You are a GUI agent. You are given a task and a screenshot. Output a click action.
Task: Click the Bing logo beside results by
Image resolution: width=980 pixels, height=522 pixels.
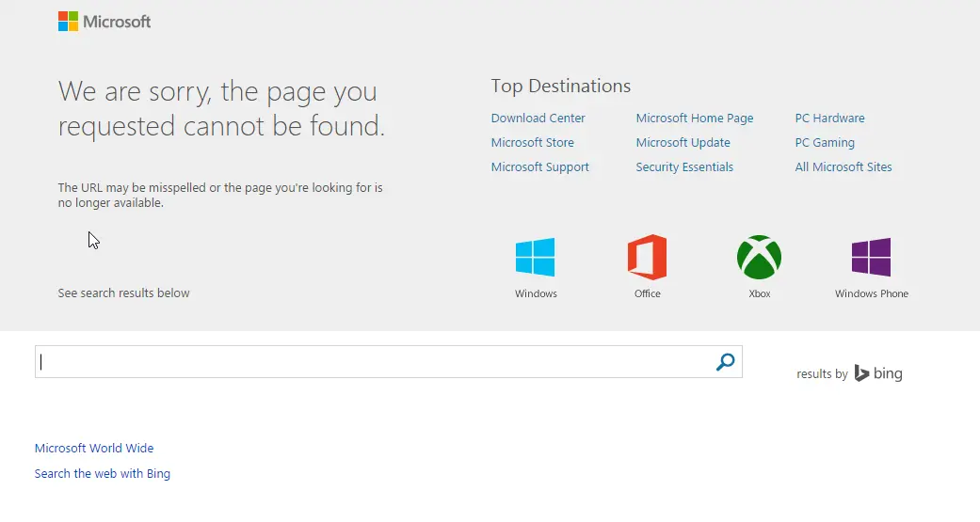878,373
